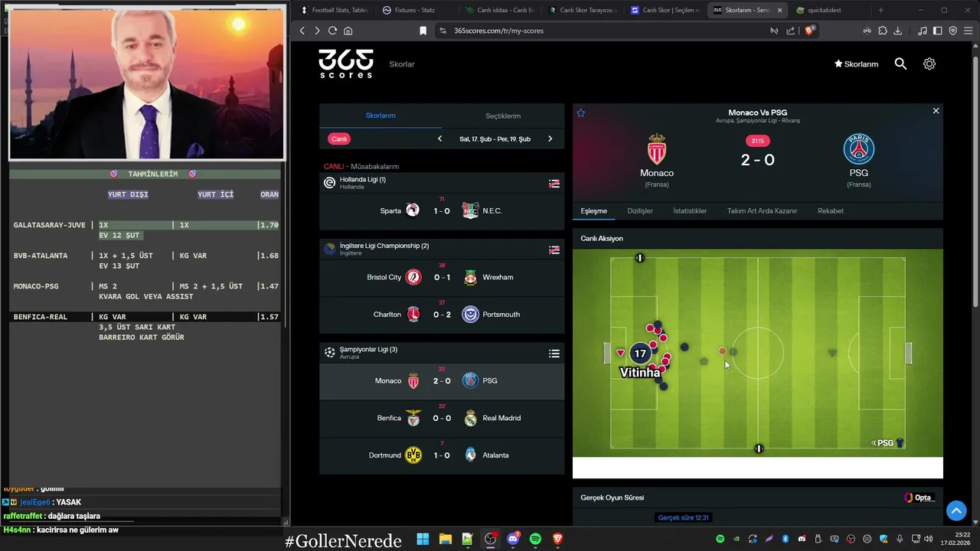The image size is (980, 551).
Task: Open the browser downloads icon
Action: click(x=897, y=31)
